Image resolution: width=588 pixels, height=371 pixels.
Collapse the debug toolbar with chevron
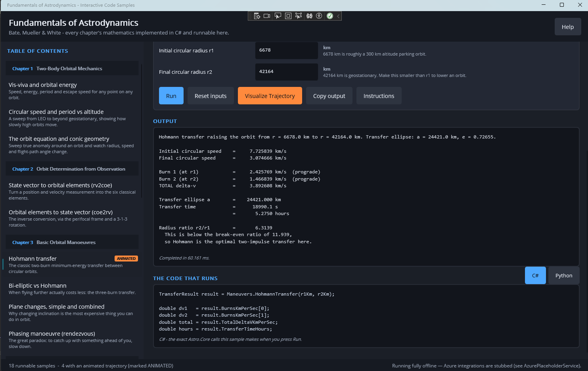(338, 16)
